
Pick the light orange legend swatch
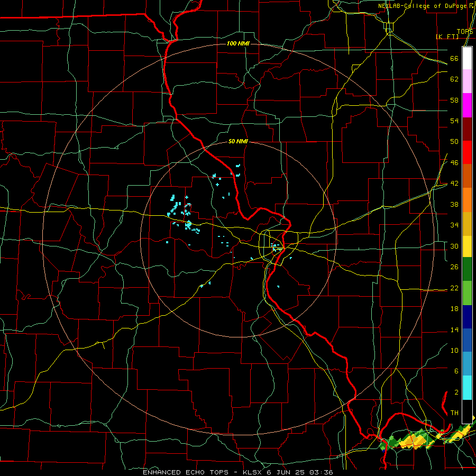coord(467,200)
